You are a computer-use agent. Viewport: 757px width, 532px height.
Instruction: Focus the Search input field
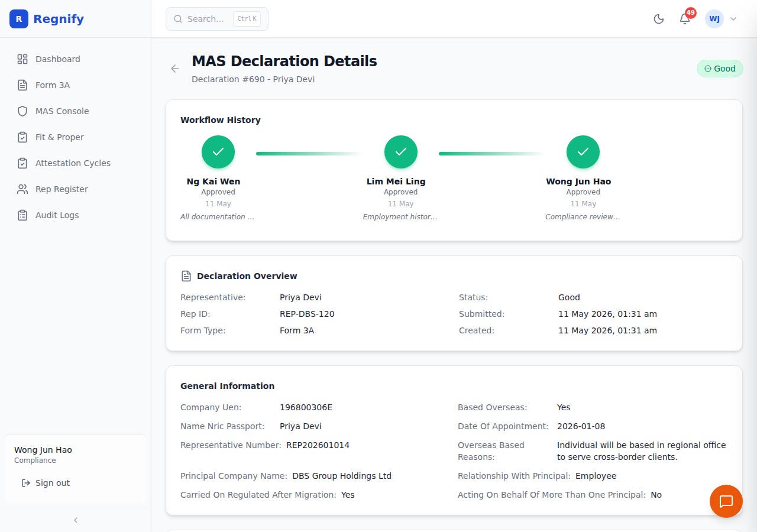pos(217,19)
